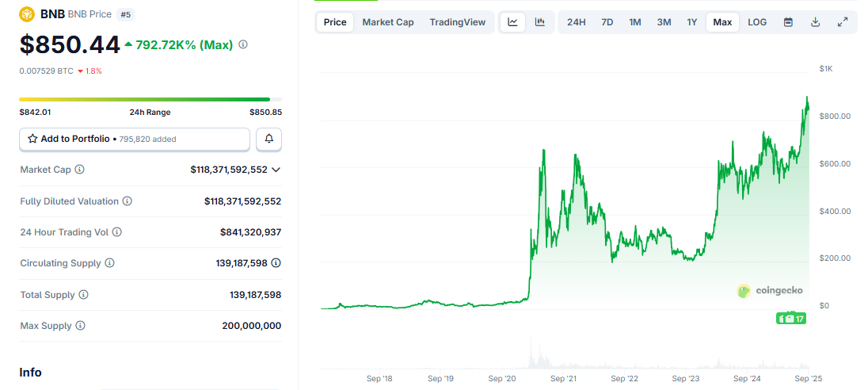The image size is (868, 390).
Task: Click the 795,820 added text
Action: point(148,139)
